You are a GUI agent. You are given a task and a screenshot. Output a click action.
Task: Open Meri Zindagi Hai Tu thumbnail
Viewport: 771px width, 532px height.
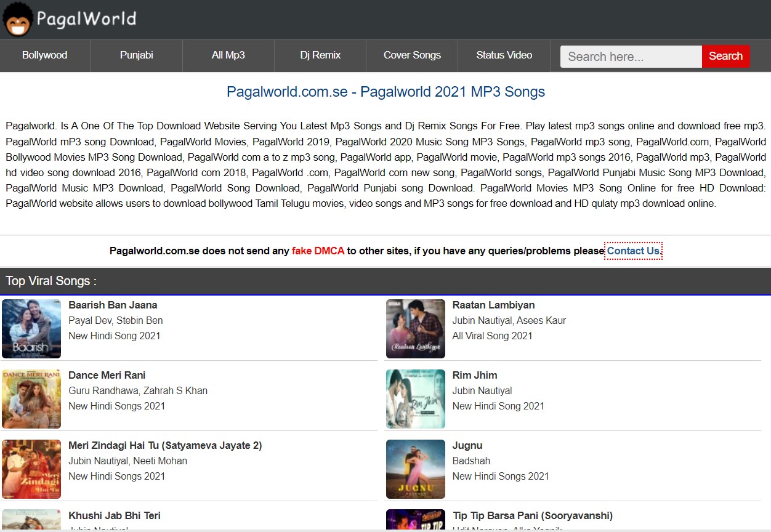point(31,469)
